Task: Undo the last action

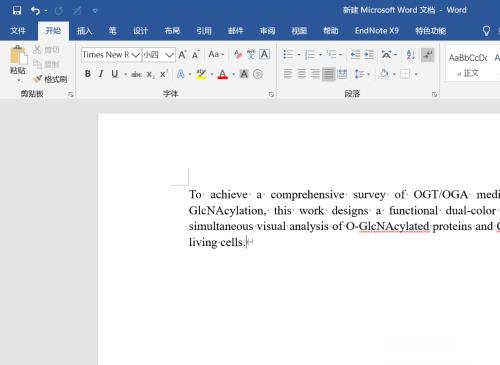Action: (x=35, y=11)
